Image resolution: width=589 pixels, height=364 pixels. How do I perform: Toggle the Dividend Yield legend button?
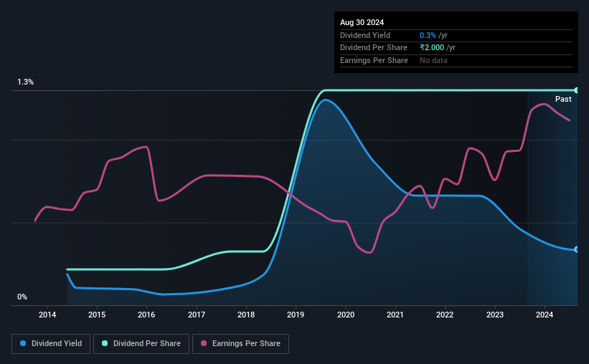(x=51, y=344)
